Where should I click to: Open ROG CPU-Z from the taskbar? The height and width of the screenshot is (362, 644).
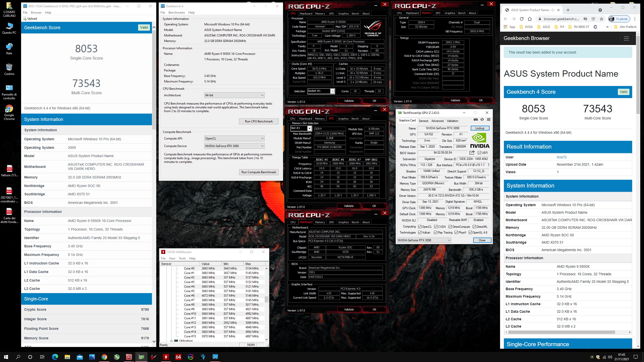(129, 357)
